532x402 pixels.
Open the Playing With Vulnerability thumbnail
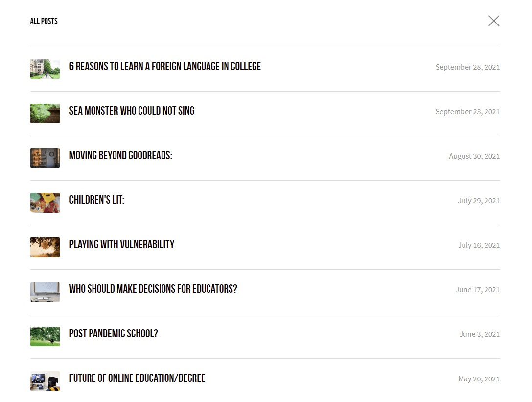click(x=45, y=247)
